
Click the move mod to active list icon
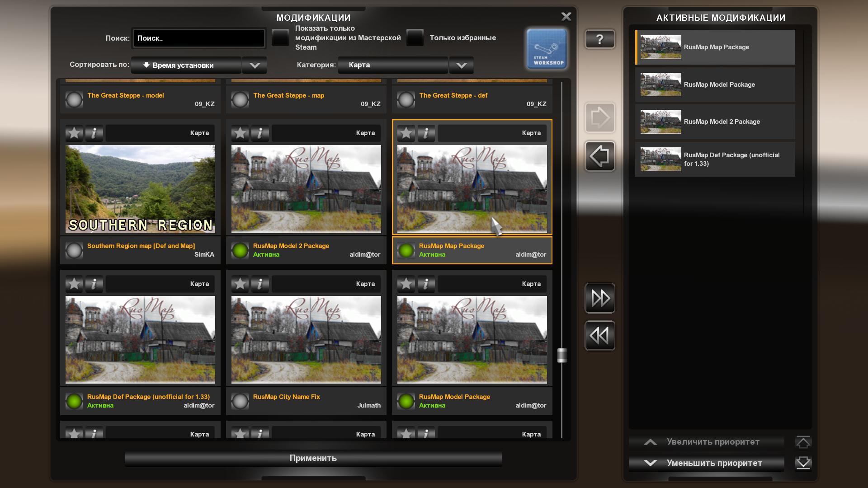coord(599,118)
